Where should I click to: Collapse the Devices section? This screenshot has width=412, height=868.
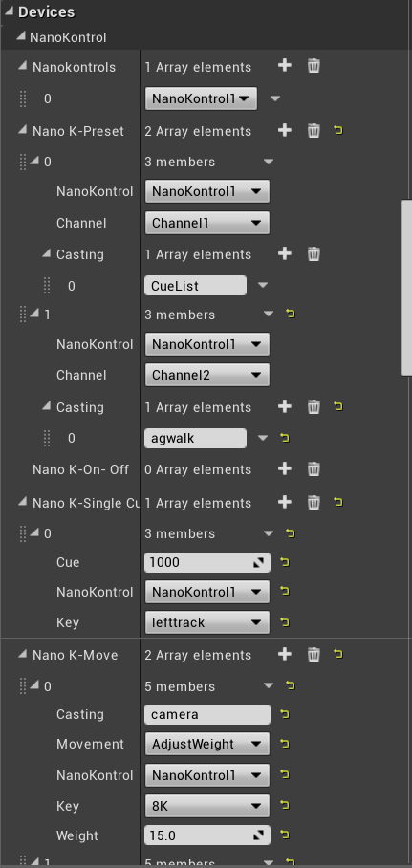click(x=11, y=12)
